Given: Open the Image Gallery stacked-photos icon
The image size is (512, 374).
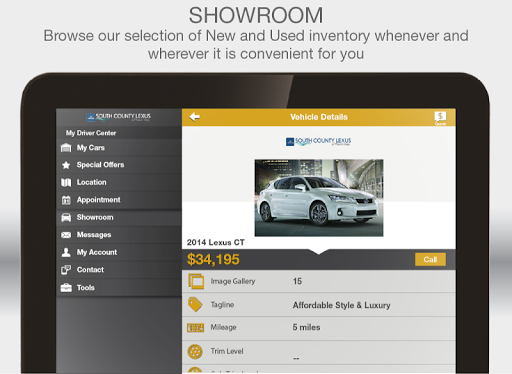Looking at the screenshot, I should point(196,281).
